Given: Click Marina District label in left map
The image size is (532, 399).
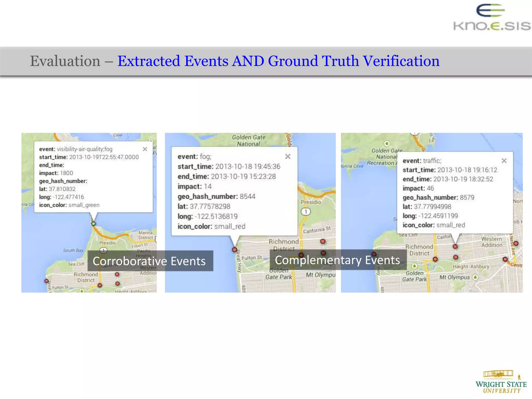Looking at the screenshot, I should point(145,235).
